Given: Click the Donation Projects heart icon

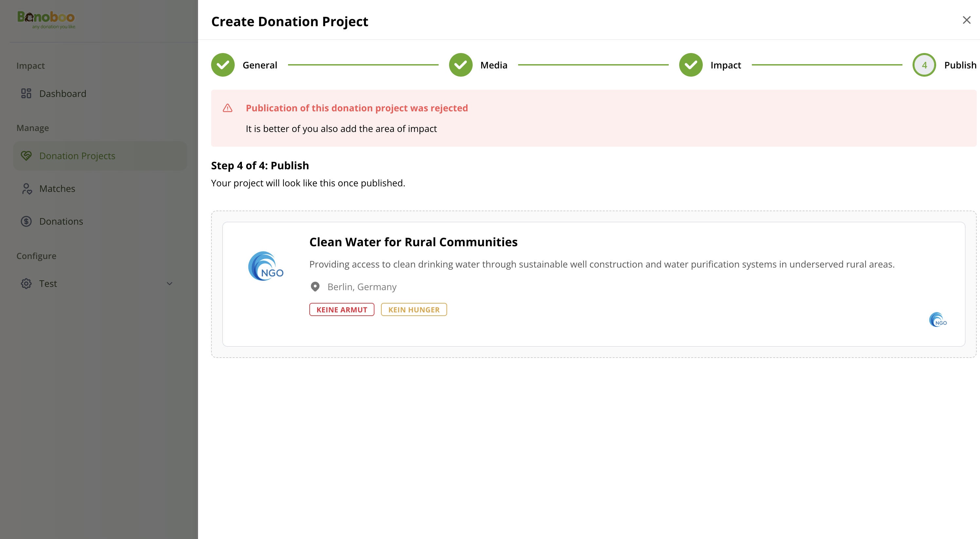Looking at the screenshot, I should tap(26, 156).
